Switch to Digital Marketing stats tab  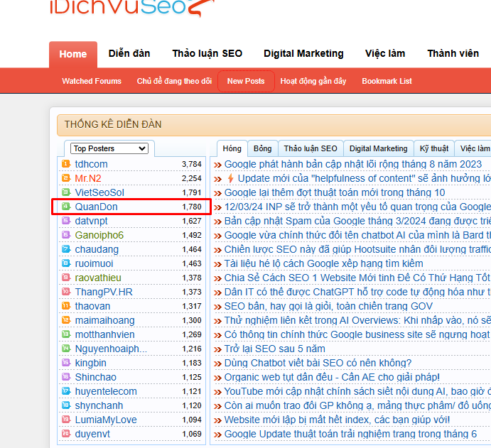(378, 148)
